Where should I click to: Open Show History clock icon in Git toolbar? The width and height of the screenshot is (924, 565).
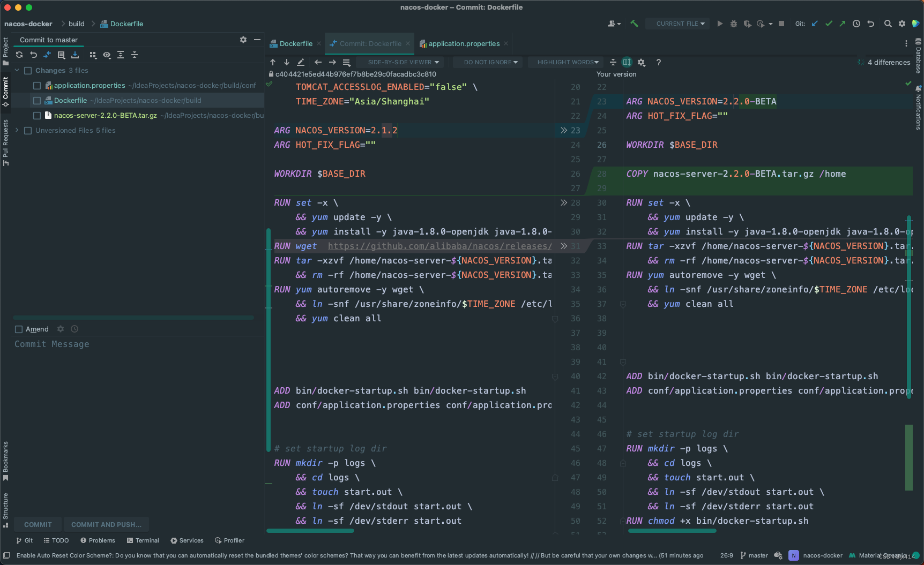click(x=856, y=24)
